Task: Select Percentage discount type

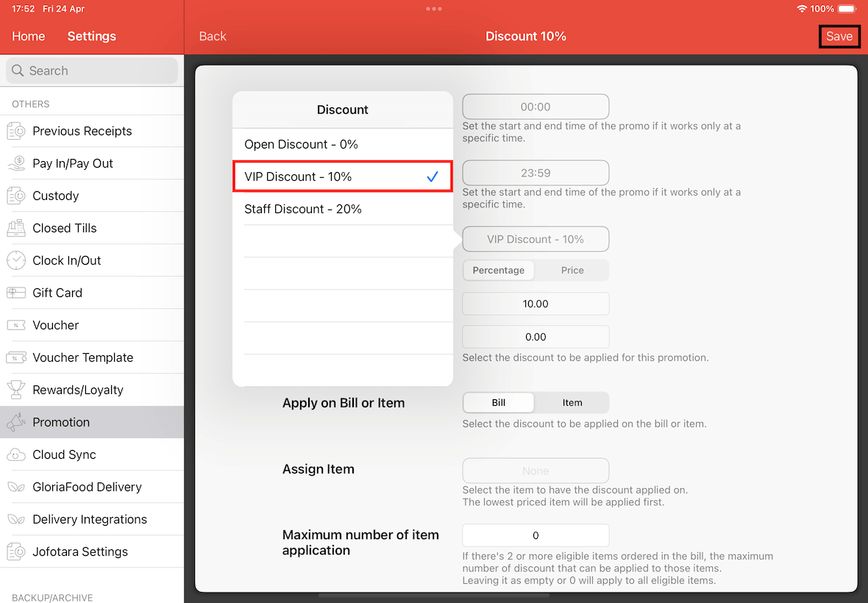Action: 498,271
